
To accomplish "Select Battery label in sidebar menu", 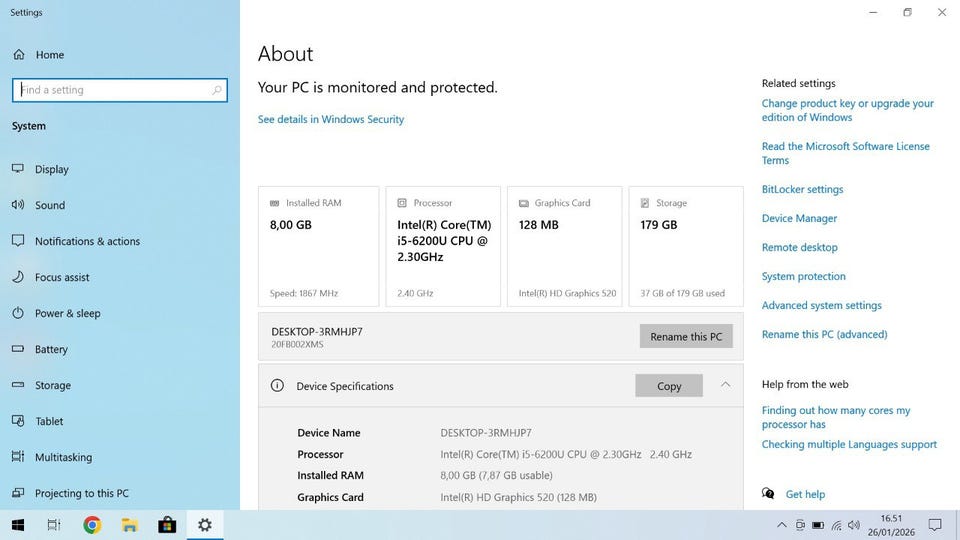I will tap(51, 349).
